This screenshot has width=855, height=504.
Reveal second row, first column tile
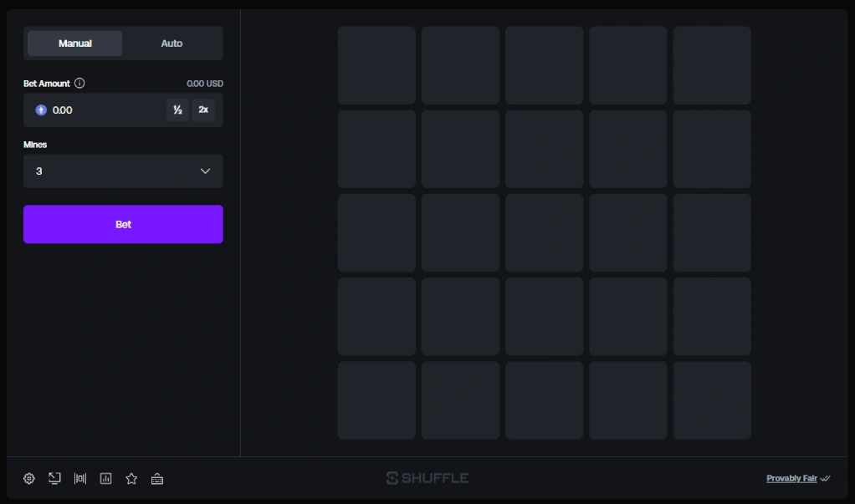pyautogui.click(x=376, y=150)
